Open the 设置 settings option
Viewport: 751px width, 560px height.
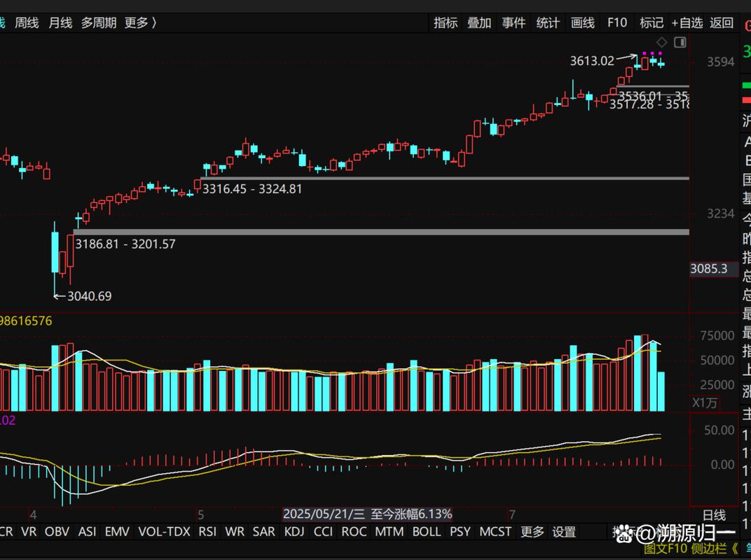564,531
